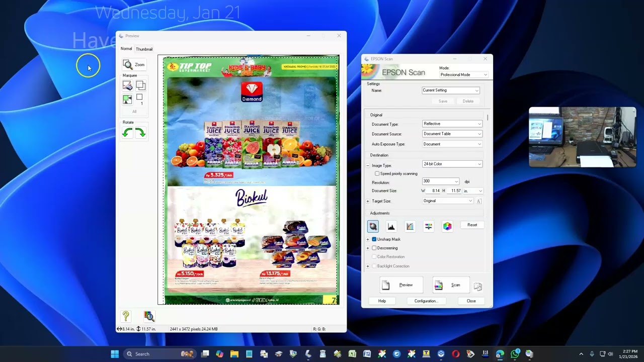Viewport: 644px width, 362px height.
Task: Switch to the Thumbnail tab
Action: pyautogui.click(x=144, y=49)
